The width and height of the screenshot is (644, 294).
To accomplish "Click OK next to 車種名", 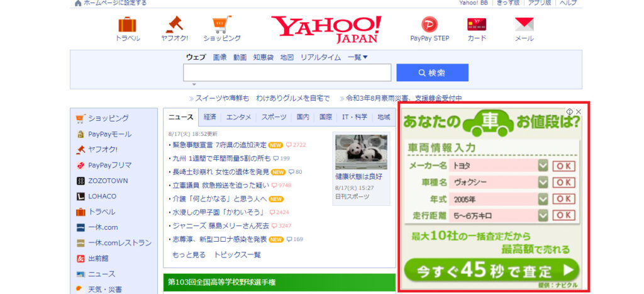I will (563, 183).
